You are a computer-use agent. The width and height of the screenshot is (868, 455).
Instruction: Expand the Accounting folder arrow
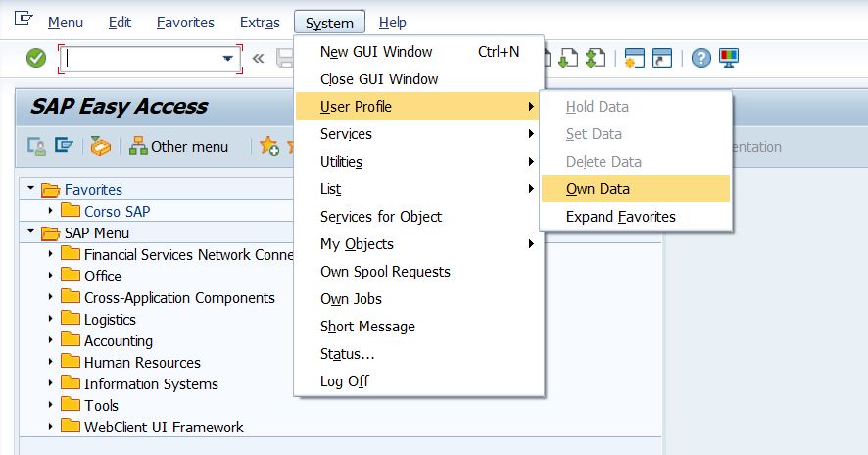click(x=50, y=340)
